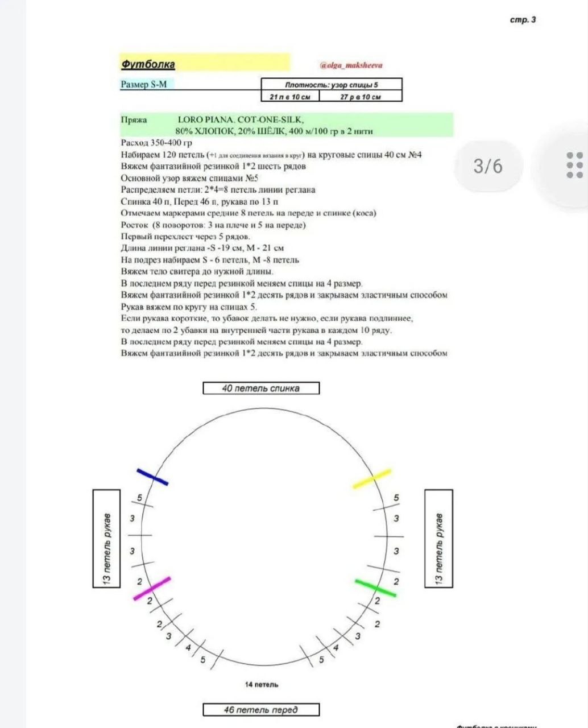Click the 46 петель перед label box
This screenshot has height=728, width=588.
(x=261, y=709)
